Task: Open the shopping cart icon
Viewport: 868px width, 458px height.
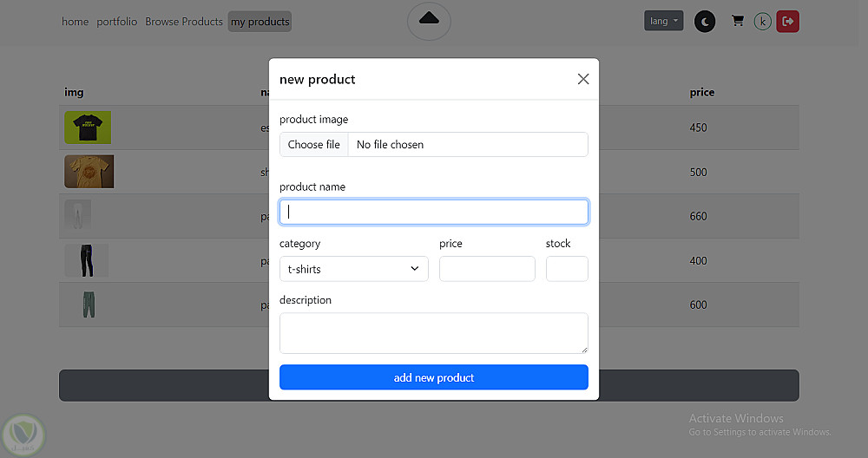Action: (x=738, y=21)
